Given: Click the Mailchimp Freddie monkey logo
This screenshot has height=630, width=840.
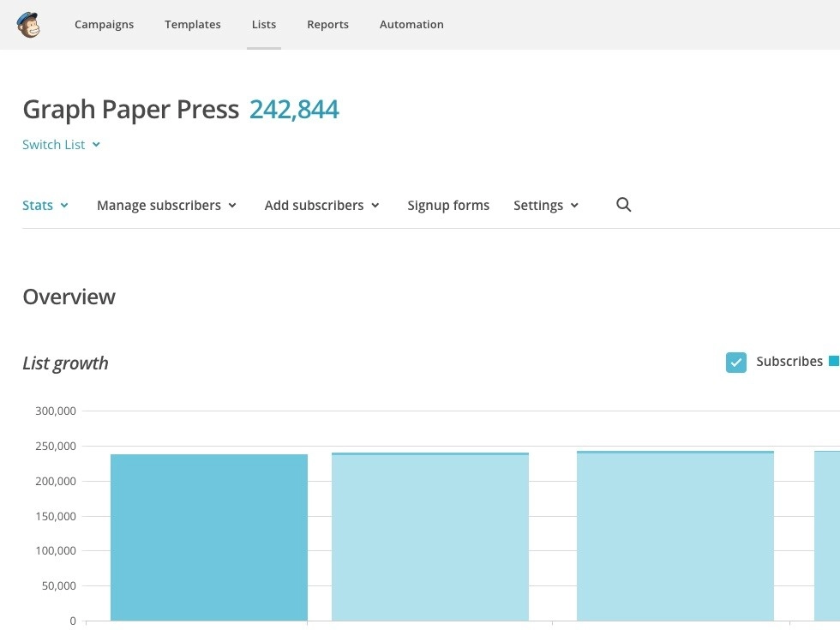Looking at the screenshot, I should pyautogui.click(x=28, y=25).
